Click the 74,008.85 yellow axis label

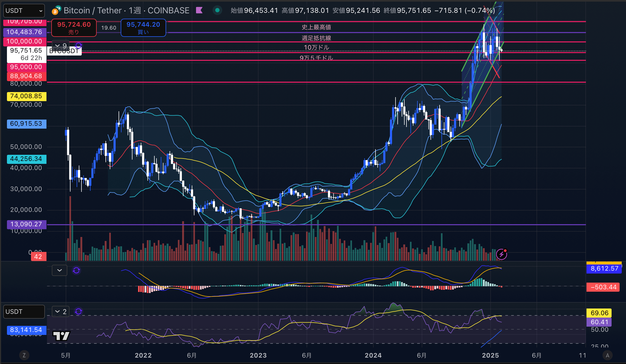[x=26, y=96]
